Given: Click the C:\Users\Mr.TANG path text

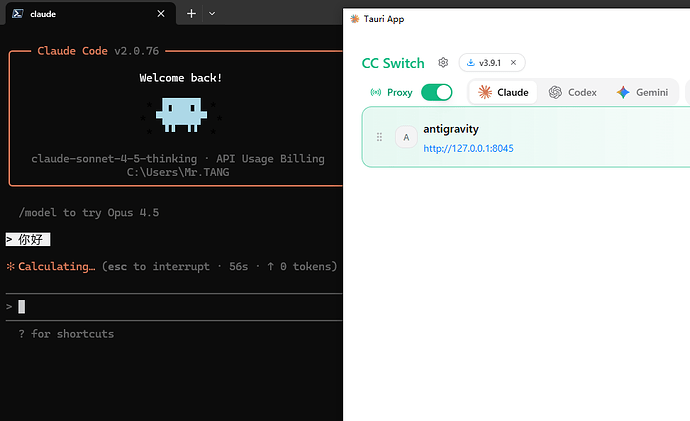Looking at the screenshot, I should tap(178, 172).
